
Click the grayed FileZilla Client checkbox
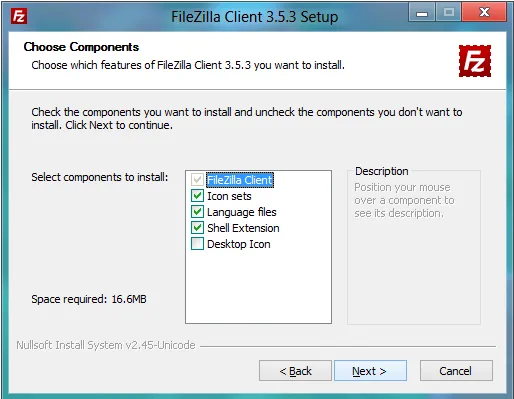click(x=197, y=180)
